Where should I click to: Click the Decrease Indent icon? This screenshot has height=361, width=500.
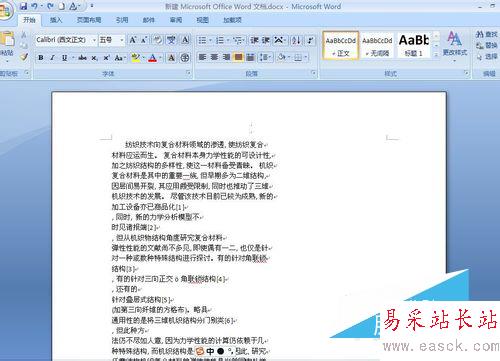254,40
